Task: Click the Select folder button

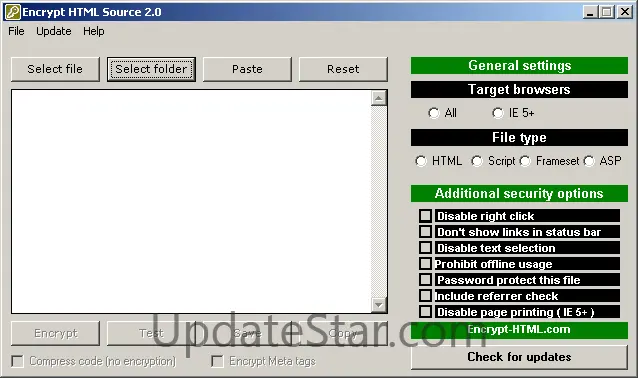Action: tap(151, 69)
